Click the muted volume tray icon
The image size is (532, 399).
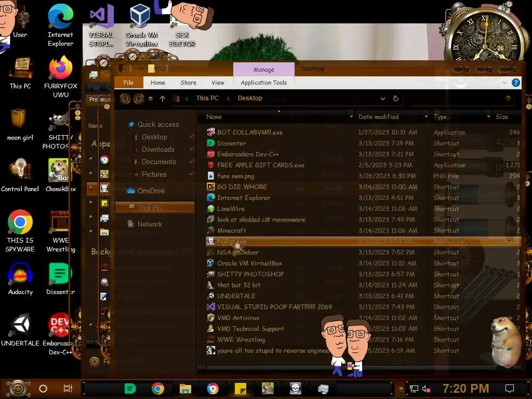426,389
